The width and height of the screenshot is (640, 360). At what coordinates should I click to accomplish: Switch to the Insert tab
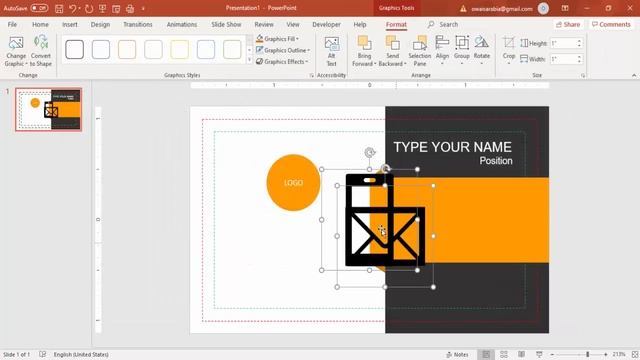point(70,24)
